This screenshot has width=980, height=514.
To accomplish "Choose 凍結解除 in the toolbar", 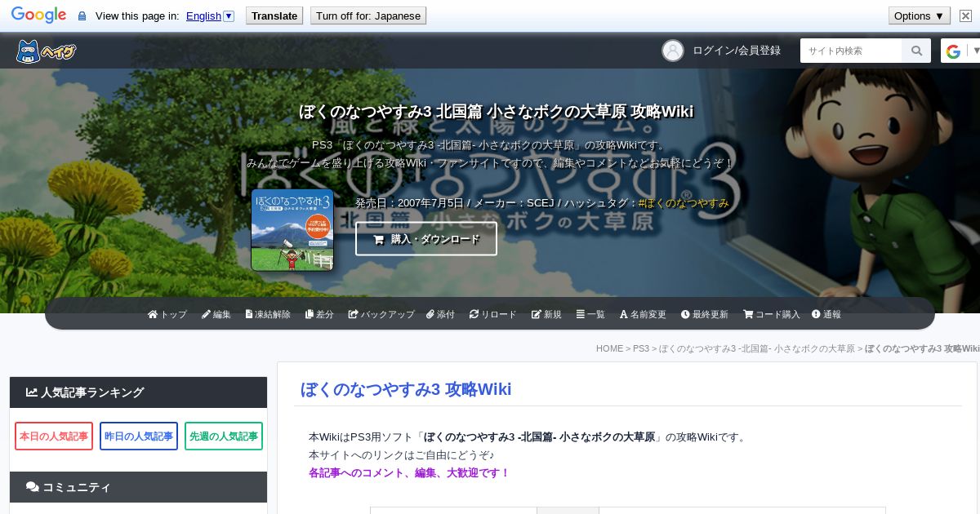I will (268, 314).
